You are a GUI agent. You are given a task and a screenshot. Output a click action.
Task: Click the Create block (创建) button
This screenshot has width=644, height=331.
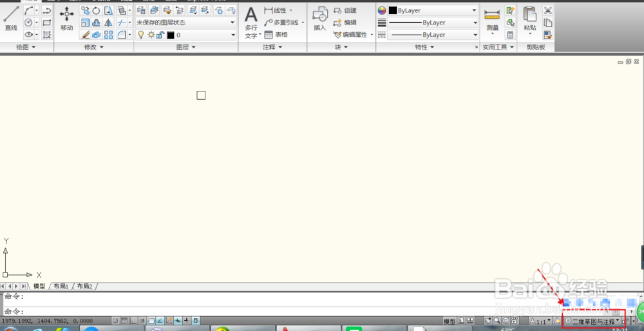[345, 10]
